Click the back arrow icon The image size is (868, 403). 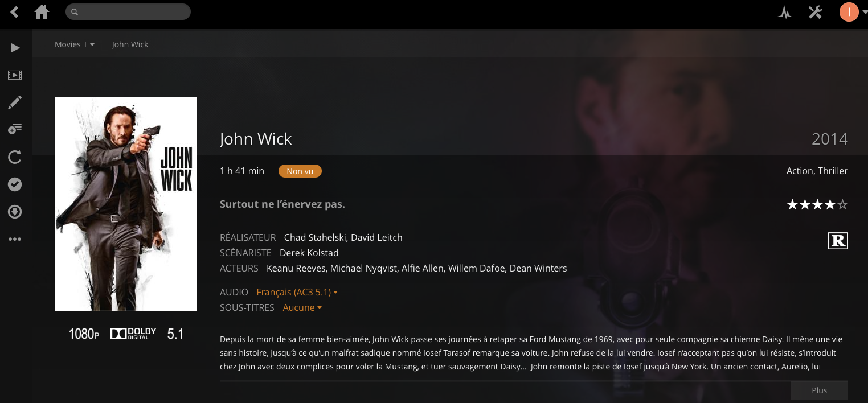tap(15, 11)
